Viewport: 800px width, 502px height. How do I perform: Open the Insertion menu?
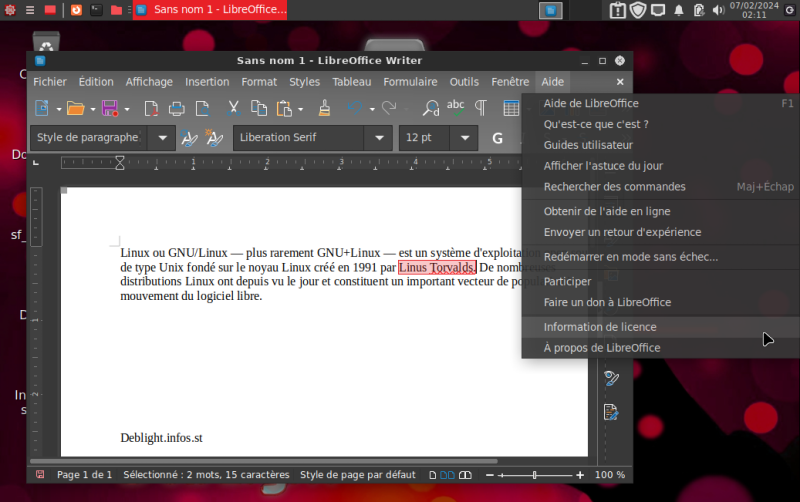coord(207,82)
